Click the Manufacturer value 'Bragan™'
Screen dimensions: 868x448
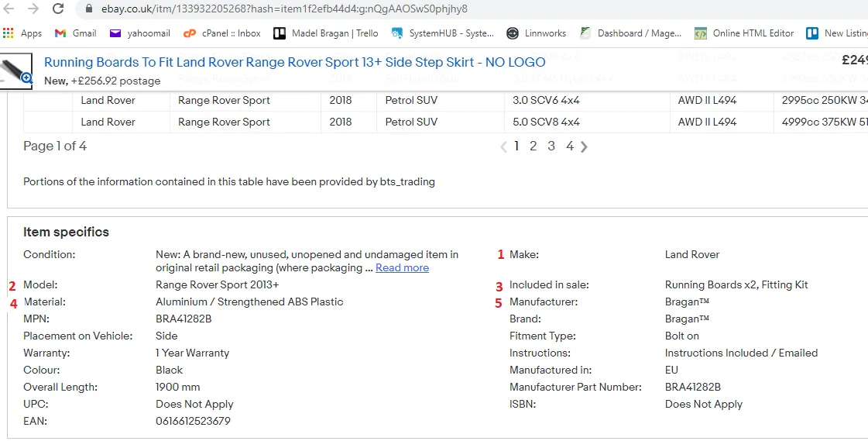[x=687, y=302]
